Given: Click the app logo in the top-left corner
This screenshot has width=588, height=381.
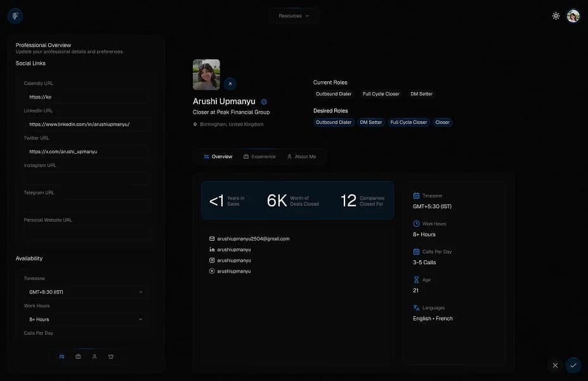Looking at the screenshot, I should click(x=15, y=16).
